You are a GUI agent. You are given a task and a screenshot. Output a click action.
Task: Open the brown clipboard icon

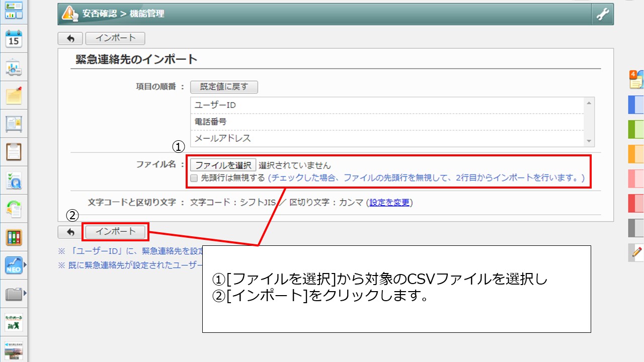14,152
